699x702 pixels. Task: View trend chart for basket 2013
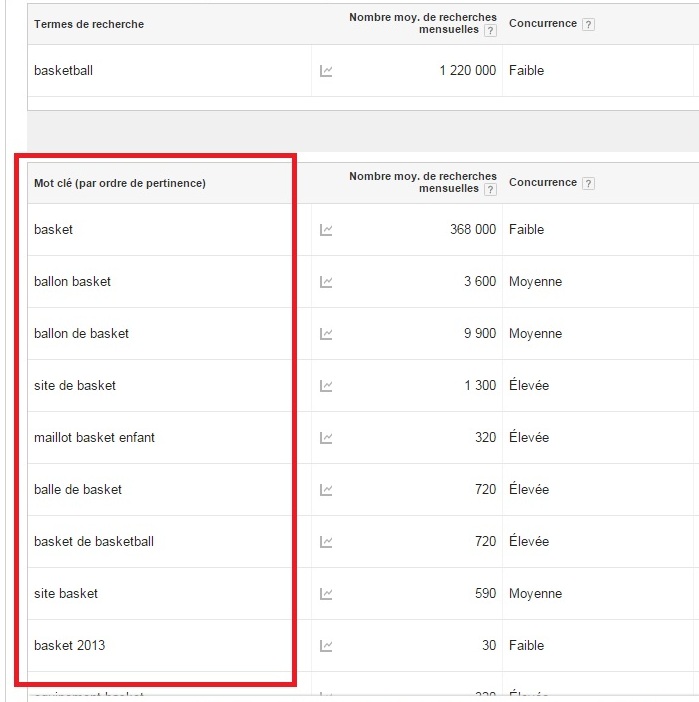tap(326, 646)
